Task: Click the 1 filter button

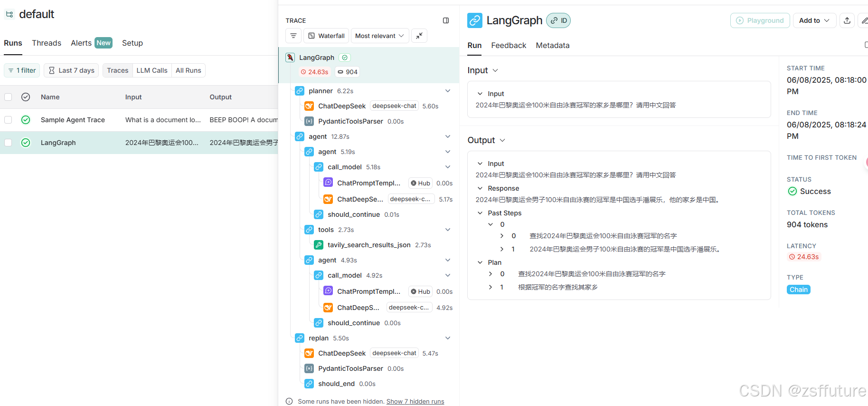Action: point(22,70)
